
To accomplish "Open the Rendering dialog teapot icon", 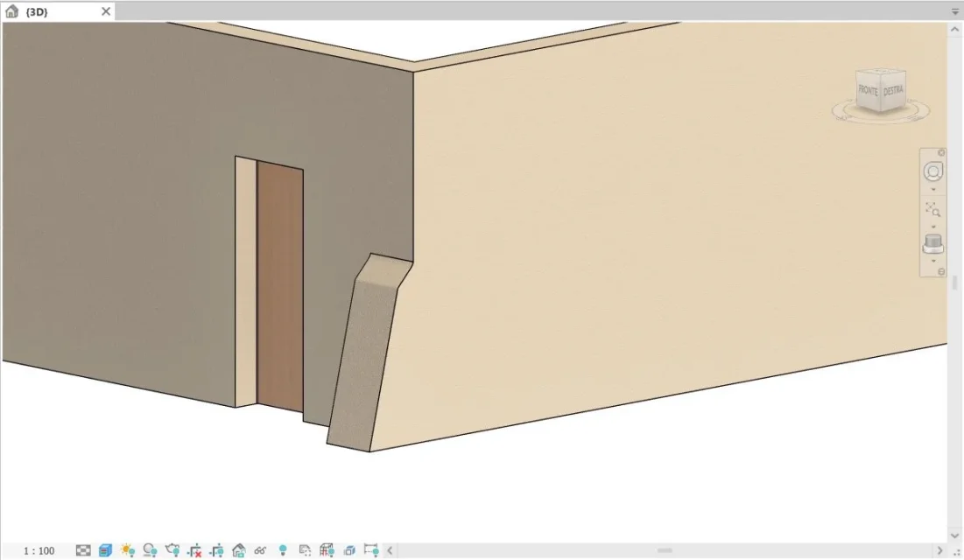I will coord(172,550).
